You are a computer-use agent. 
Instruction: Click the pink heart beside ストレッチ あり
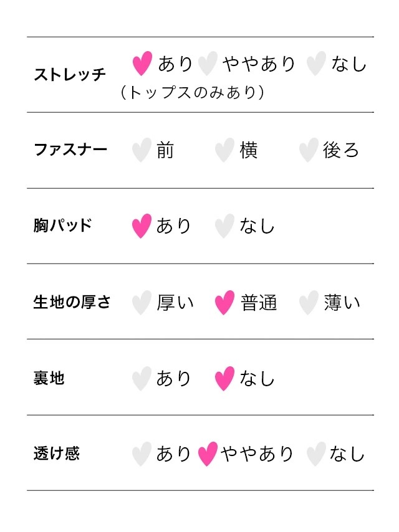(x=142, y=63)
